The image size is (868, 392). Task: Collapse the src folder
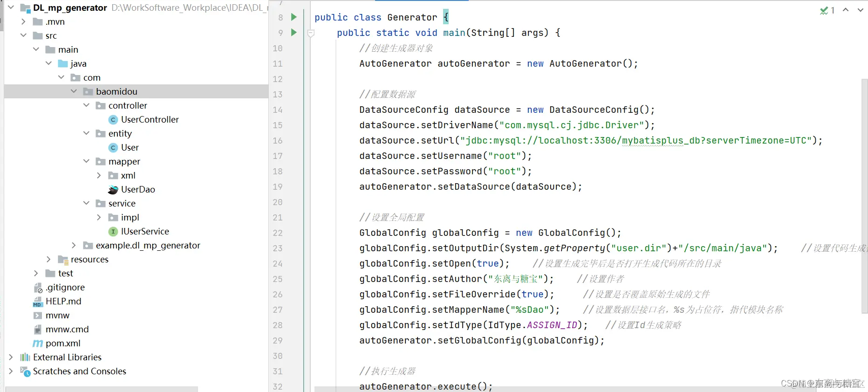pyautogui.click(x=23, y=35)
